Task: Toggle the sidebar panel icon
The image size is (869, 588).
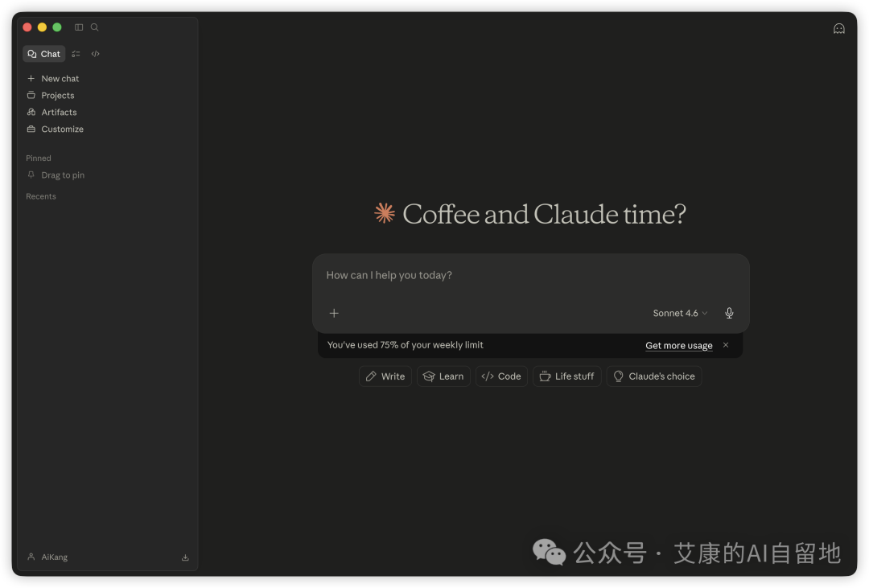Action: 79,27
